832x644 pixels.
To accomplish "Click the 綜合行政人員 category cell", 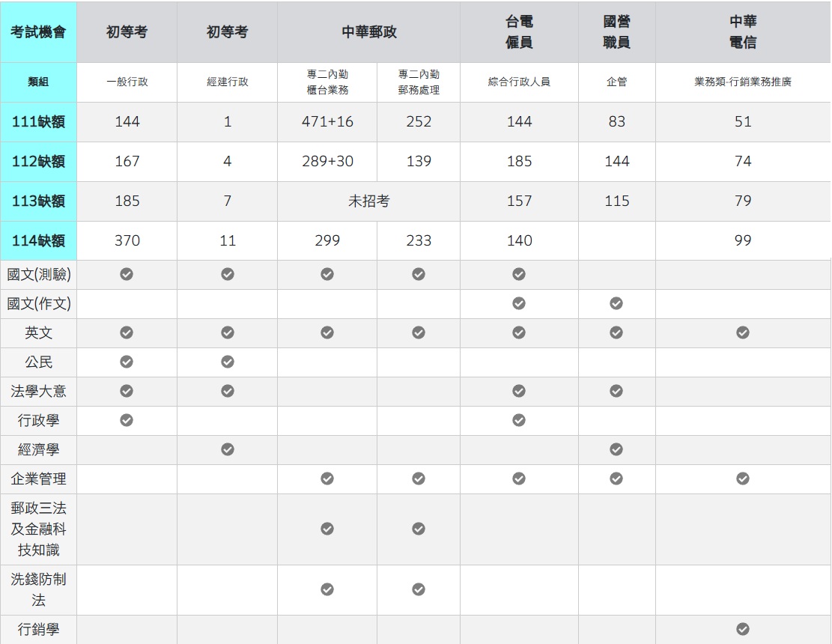I will pyautogui.click(x=519, y=82).
